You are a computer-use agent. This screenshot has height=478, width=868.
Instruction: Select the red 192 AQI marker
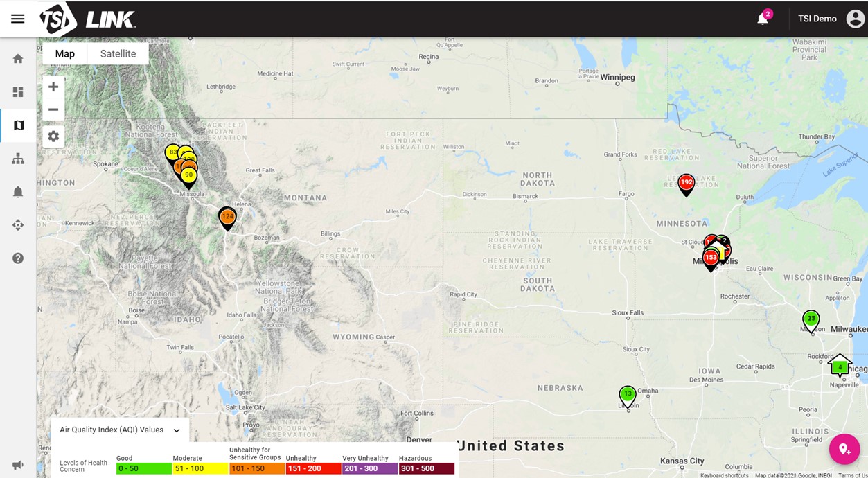click(x=686, y=184)
